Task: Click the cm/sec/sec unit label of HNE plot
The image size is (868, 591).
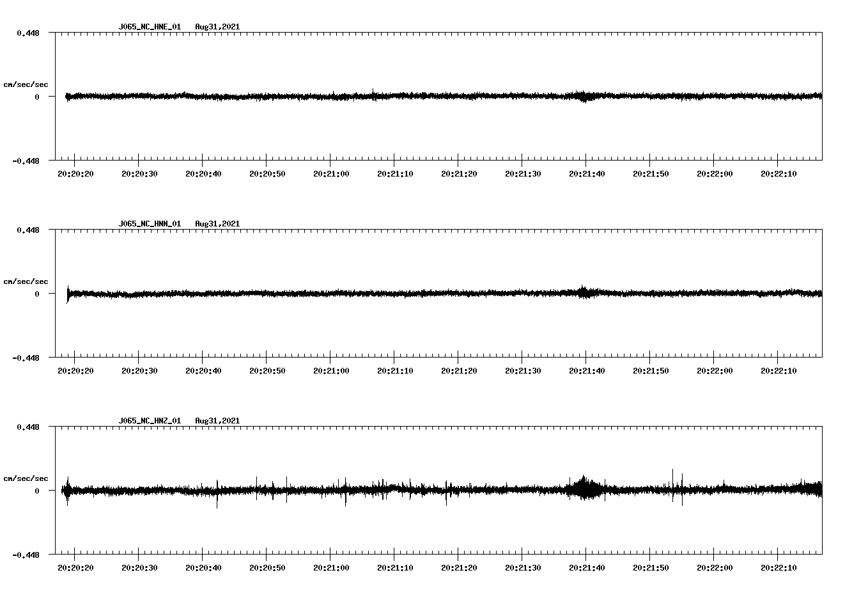Action: (26, 84)
